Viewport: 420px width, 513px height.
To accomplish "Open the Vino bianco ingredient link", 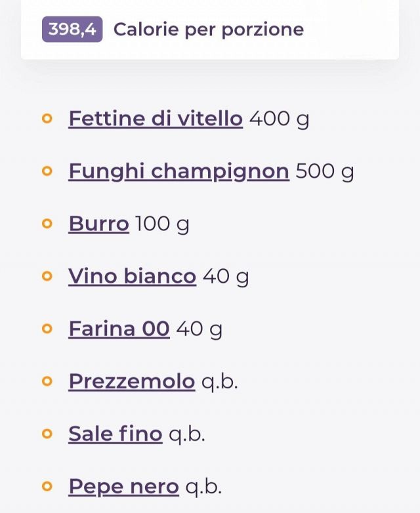I will pyautogui.click(x=133, y=276).
